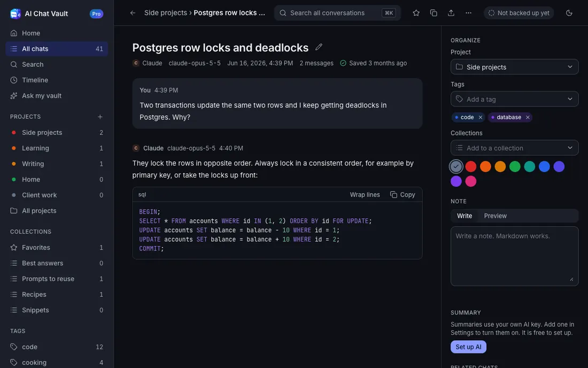Viewport: 588px width, 368px height.
Task: Choose the indigo color swatch
Action: pos(559,166)
